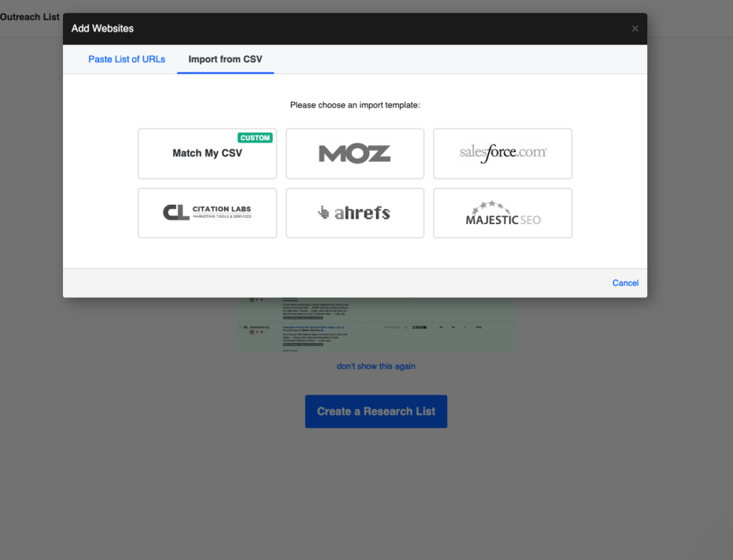Open the Outreach List heading
This screenshot has width=733, height=560.
29,16
